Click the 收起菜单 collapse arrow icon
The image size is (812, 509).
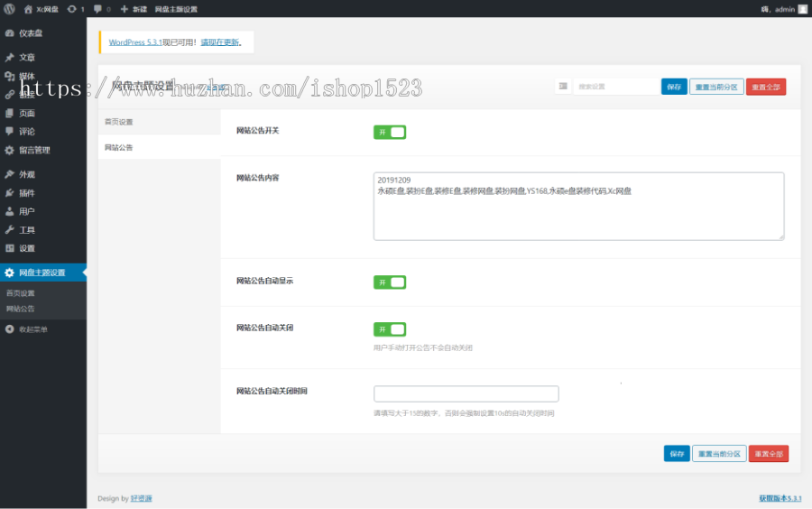click(9, 329)
